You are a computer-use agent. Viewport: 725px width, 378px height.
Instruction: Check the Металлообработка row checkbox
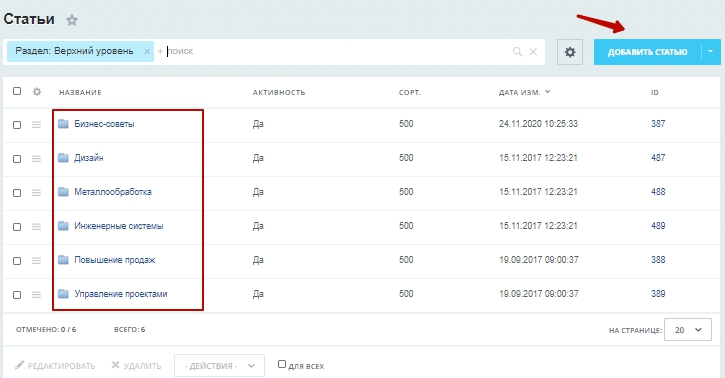pyautogui.click(x=17, y=193)
